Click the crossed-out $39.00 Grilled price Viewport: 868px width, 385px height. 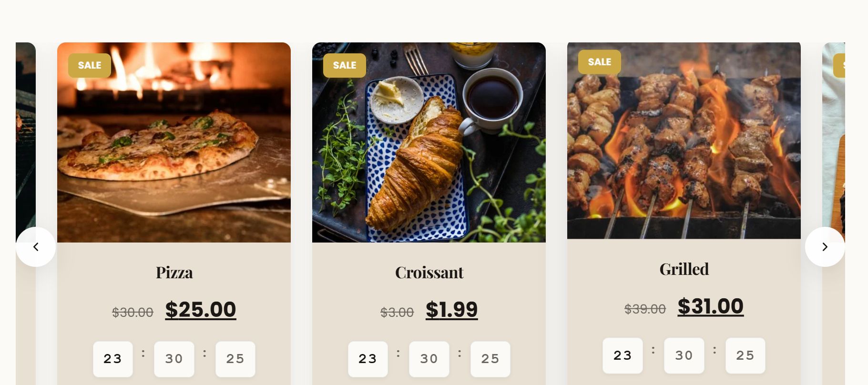[645, 309]
